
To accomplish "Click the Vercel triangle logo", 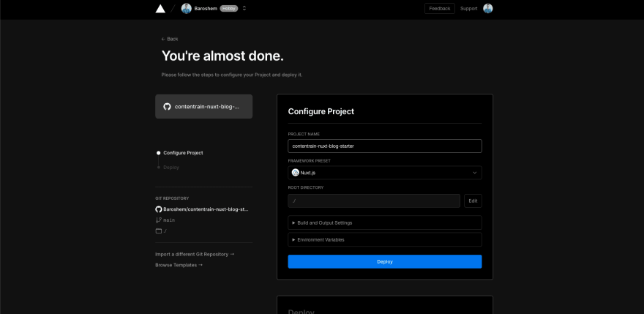I will 160,9.
